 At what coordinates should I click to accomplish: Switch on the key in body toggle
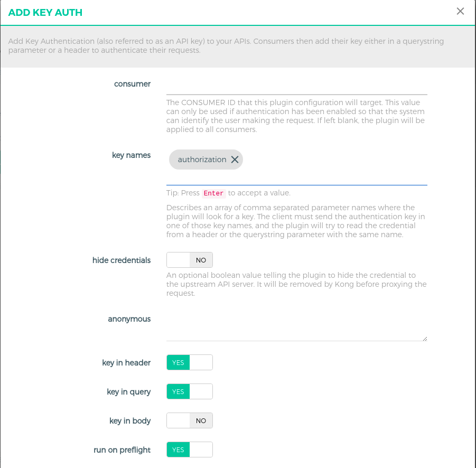click(189, 420)
